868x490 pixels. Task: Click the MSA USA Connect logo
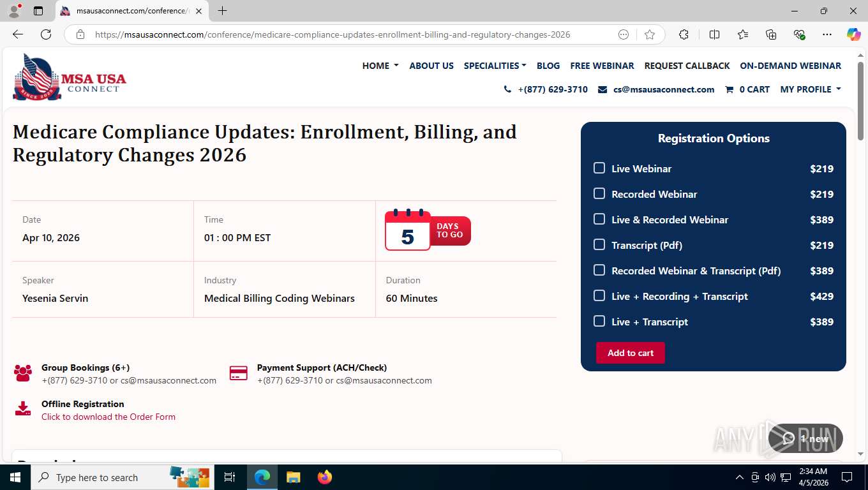click(x=70, y=77)
